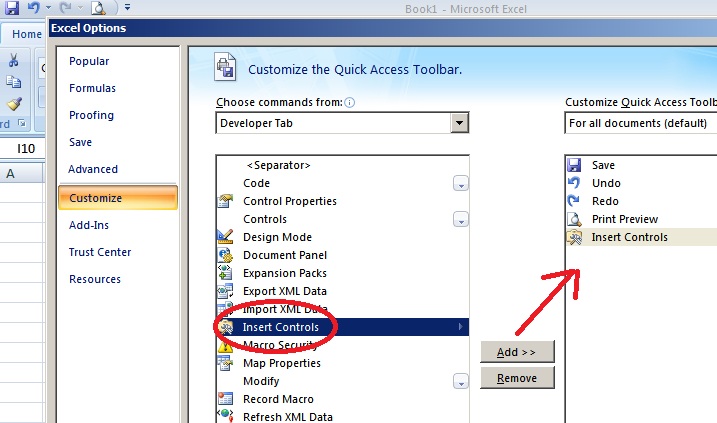Select Redo icon in toolbar items list
This screenshot has height=423, width=717.
click(x=574, y=201)
